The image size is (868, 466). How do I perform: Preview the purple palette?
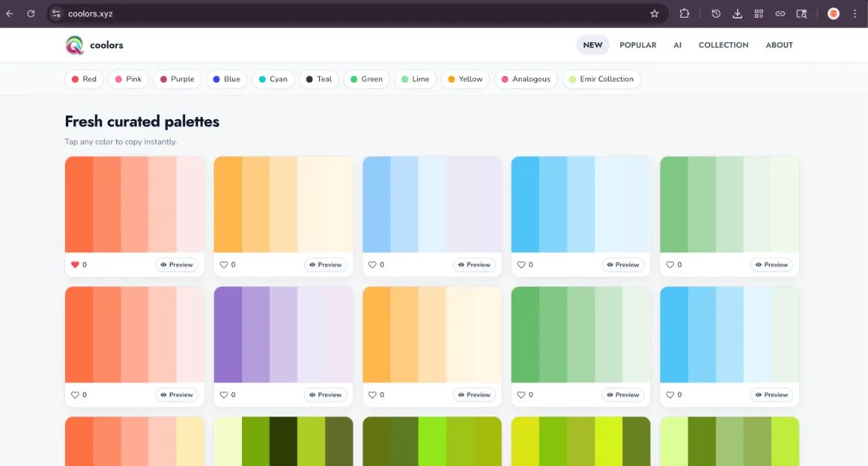click(326, 394)
